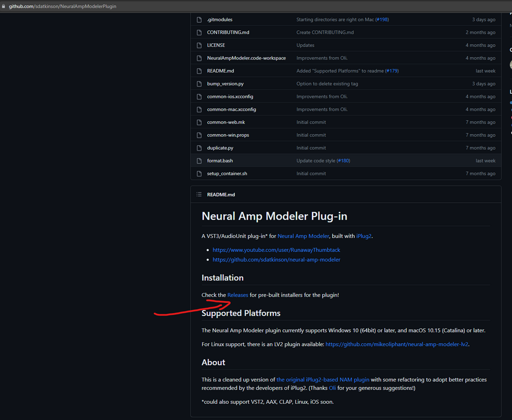Click the file icon beside LICENSE
This screenshot has width=512, height=420.
point(199,45)
